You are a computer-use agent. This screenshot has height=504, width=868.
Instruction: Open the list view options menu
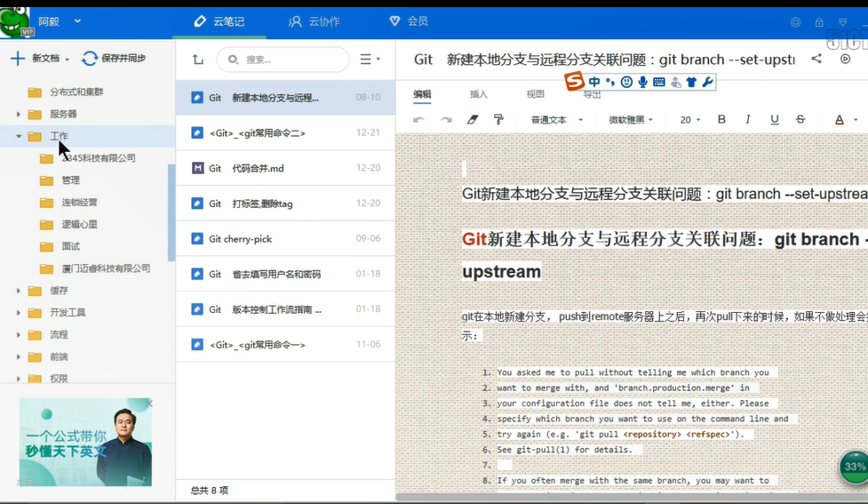coord(370,59)
